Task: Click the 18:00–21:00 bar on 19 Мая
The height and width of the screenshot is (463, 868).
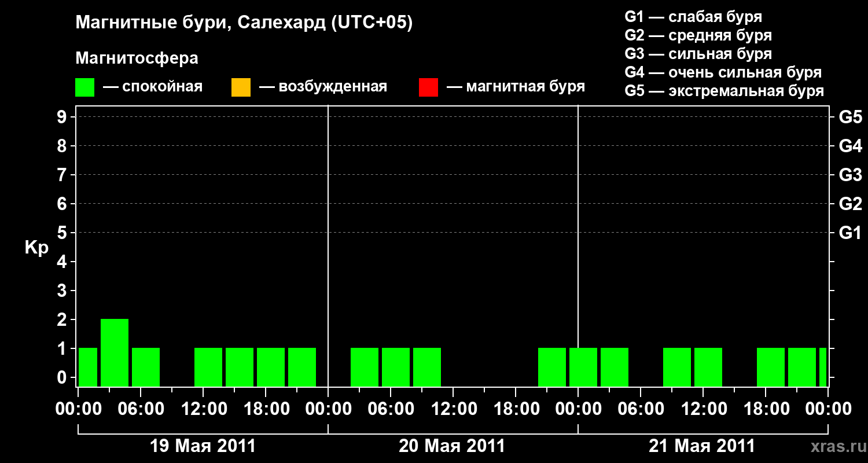Action: coord(271,367)
